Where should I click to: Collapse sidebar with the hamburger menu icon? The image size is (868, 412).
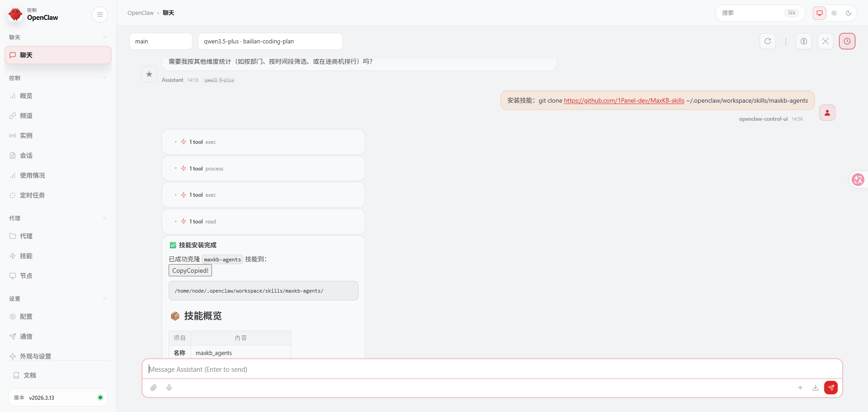click(x=100, y=14)
